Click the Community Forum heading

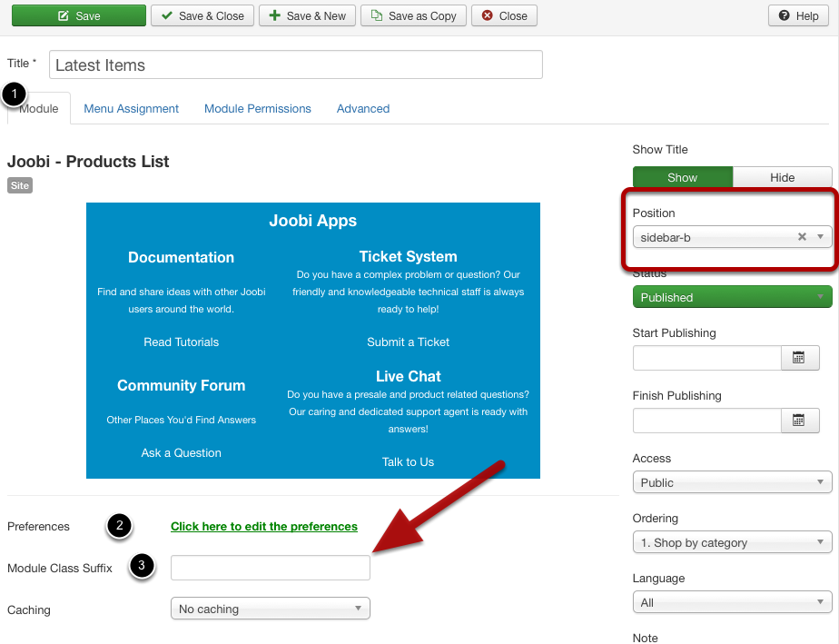[x=182, y=385]
